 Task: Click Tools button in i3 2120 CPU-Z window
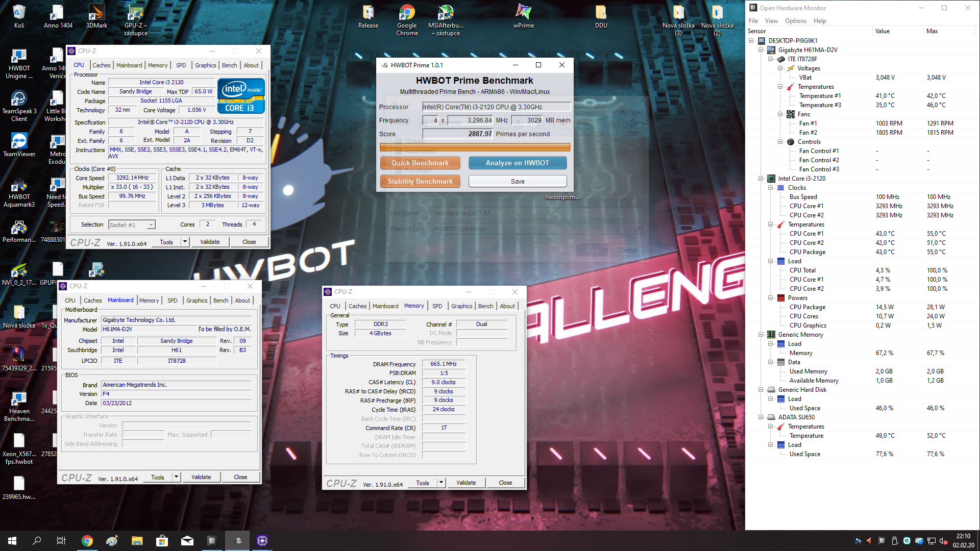tap(166, 242)
